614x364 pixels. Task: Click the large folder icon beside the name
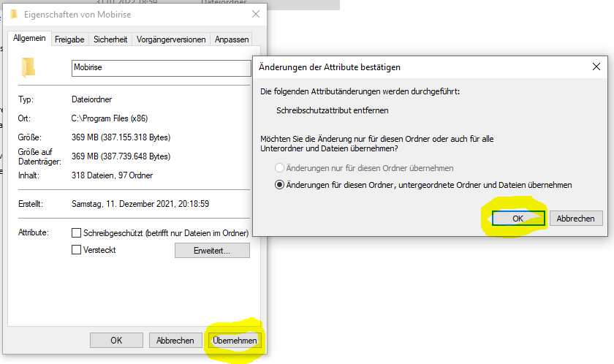click(x=29, y=67)
